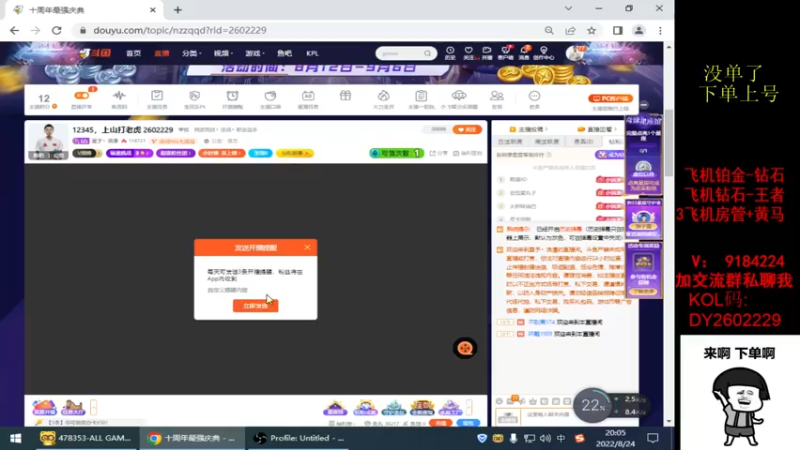Switch to the third leaderboard tab
This screenshot has width=800, height=450.
point(583,141)
